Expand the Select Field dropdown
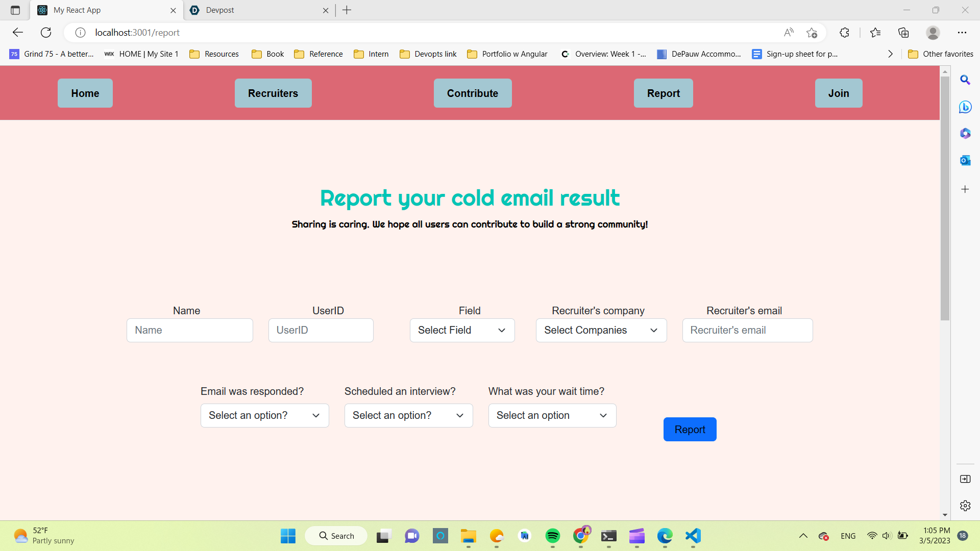Viewport: 980px width, 551px height. [x=462, y=330]
